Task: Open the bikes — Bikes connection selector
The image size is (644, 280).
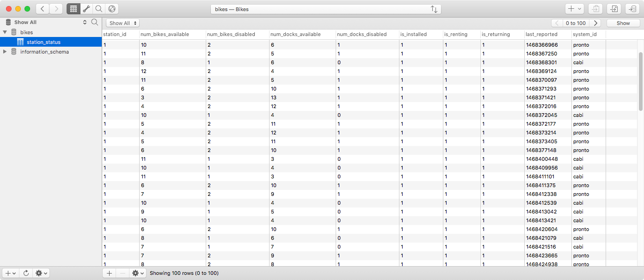Action: click(x=325, y=9)
